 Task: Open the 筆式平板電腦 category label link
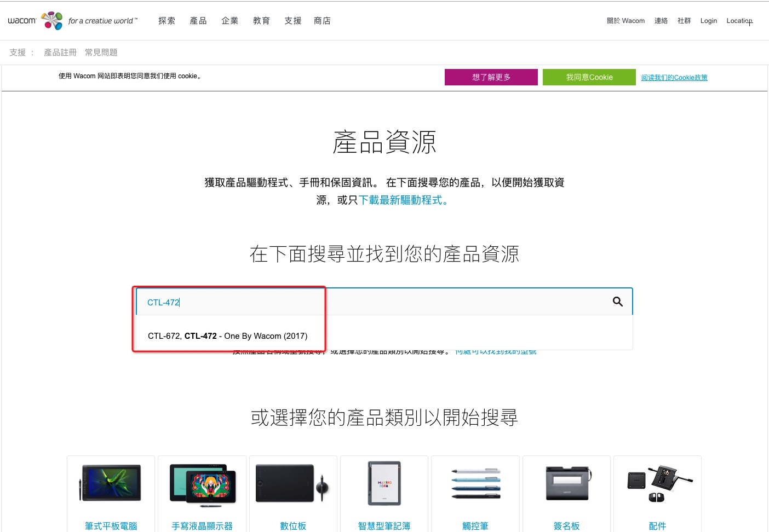click(x=111, y=526)
